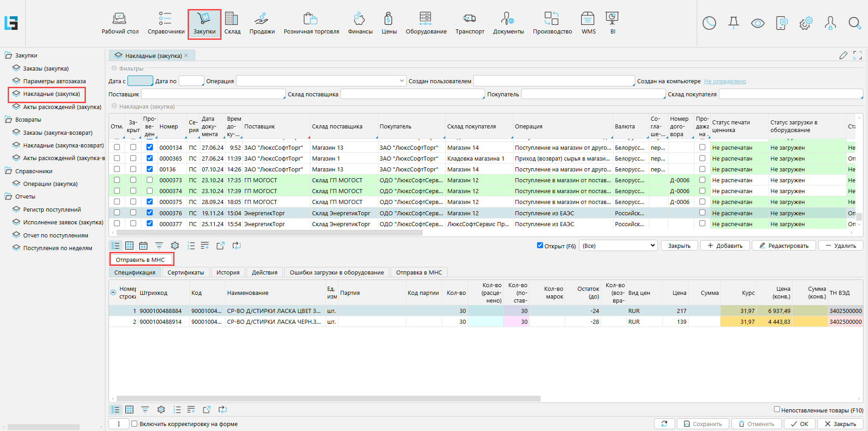Click the search magnifier icon
868x431 pixels.
pos(854,23)
